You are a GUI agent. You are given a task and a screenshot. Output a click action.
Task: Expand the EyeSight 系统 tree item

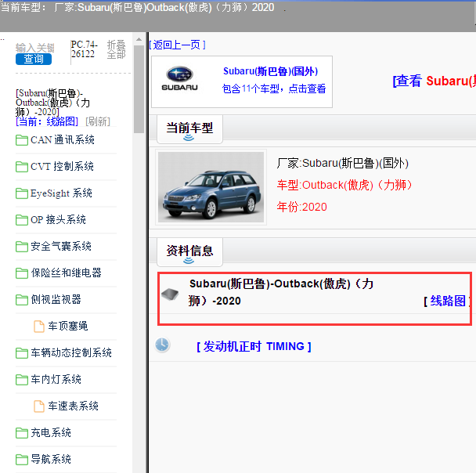click(x=61, y=193)
